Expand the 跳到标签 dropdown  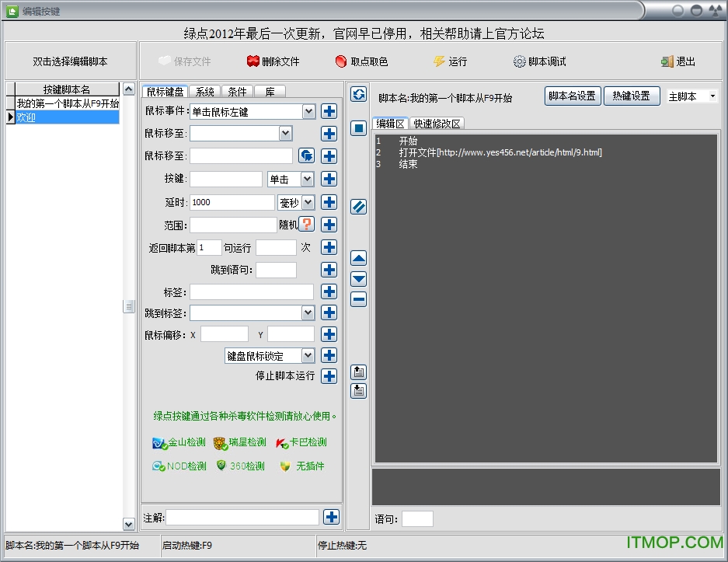click(x=308, y=312)
